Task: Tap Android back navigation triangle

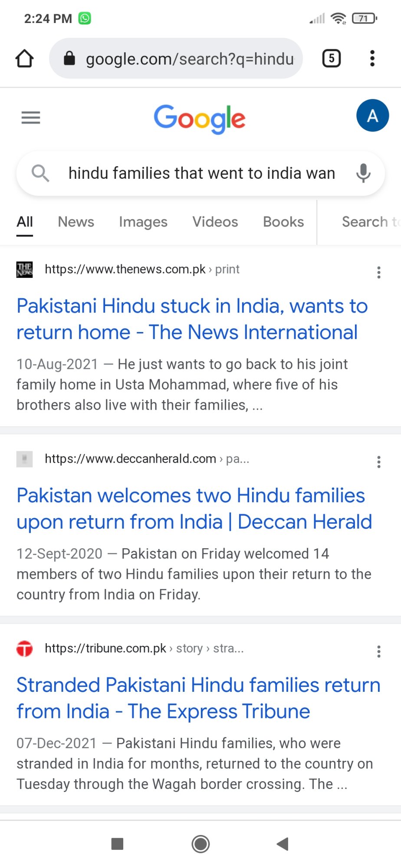Action: pyautogui.click(x=283, y=844)
